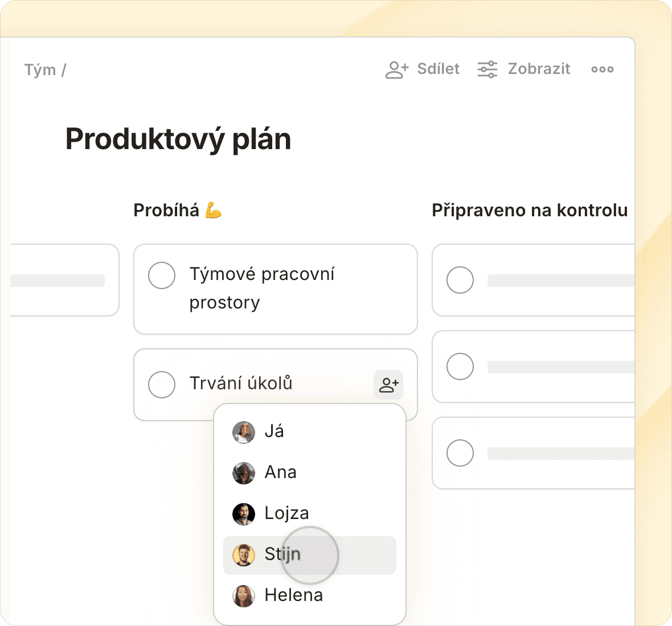Click Helena's avatar in assignee list
The image size is (672, 626).
coord(244,596)
